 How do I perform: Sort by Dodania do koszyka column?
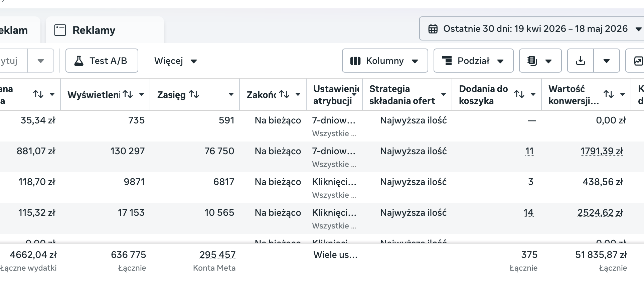click(519, 95)
